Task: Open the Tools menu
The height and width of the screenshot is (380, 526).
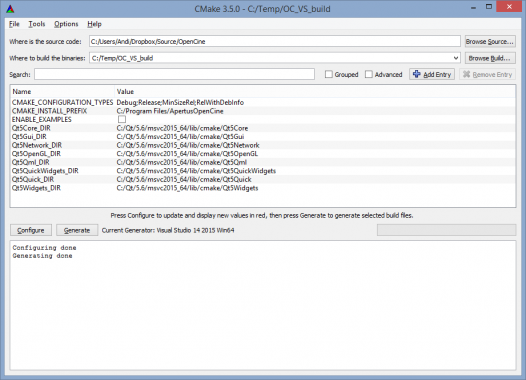Action: (x=37, y=24)
